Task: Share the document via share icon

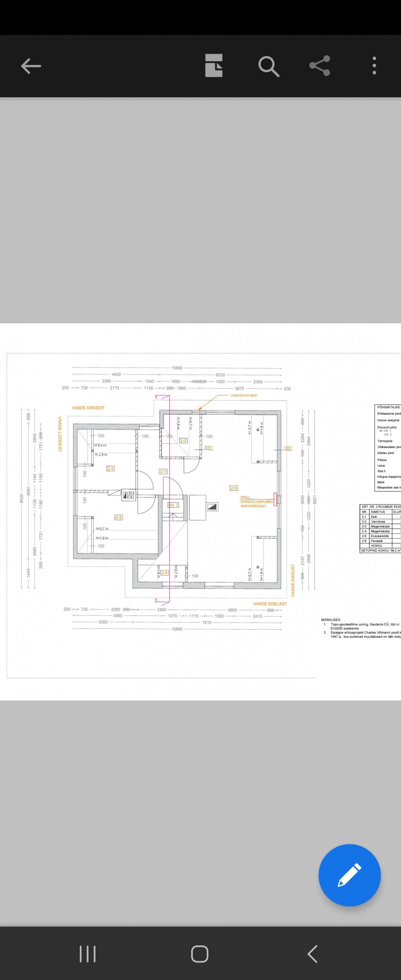Action: point(319,66)
